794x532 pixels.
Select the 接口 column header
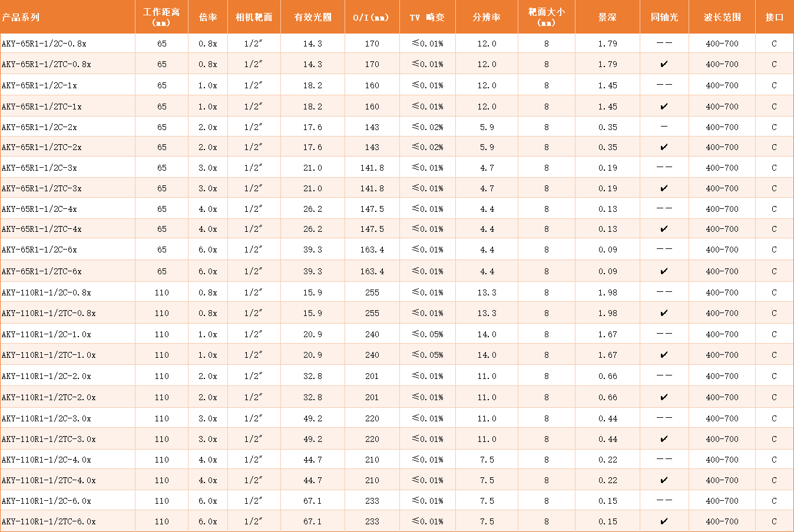[x=774, y=17]
